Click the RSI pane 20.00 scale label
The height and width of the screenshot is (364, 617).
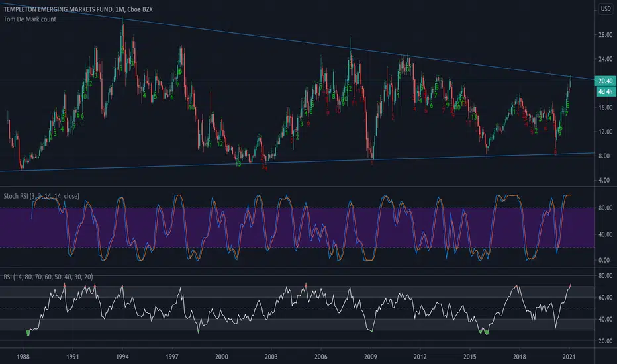(x=605, y=341)
